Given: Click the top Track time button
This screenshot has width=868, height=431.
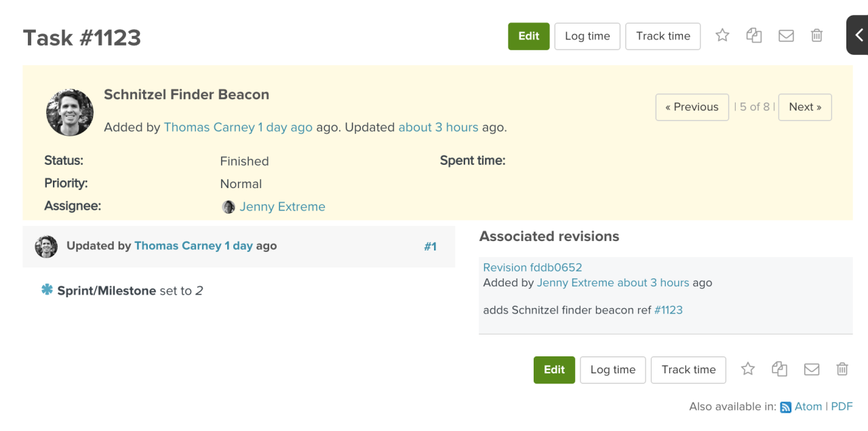Looking at the screenshot, I should point(663,36).
